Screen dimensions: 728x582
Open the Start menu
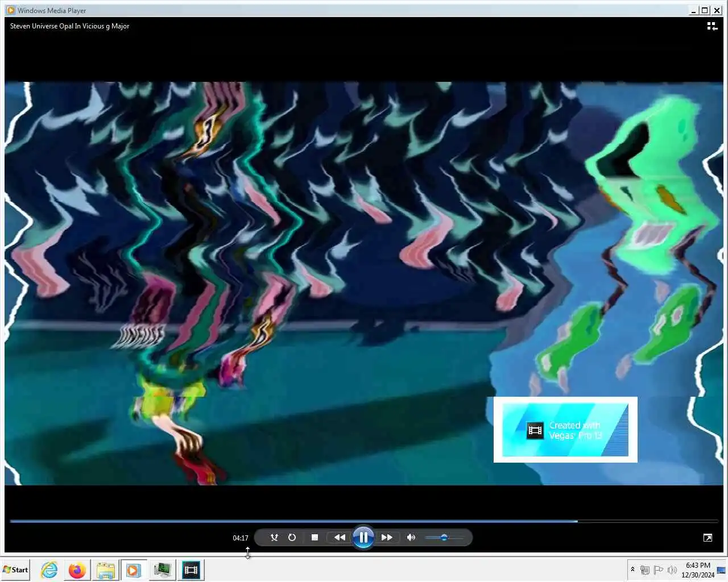[15, 569]
